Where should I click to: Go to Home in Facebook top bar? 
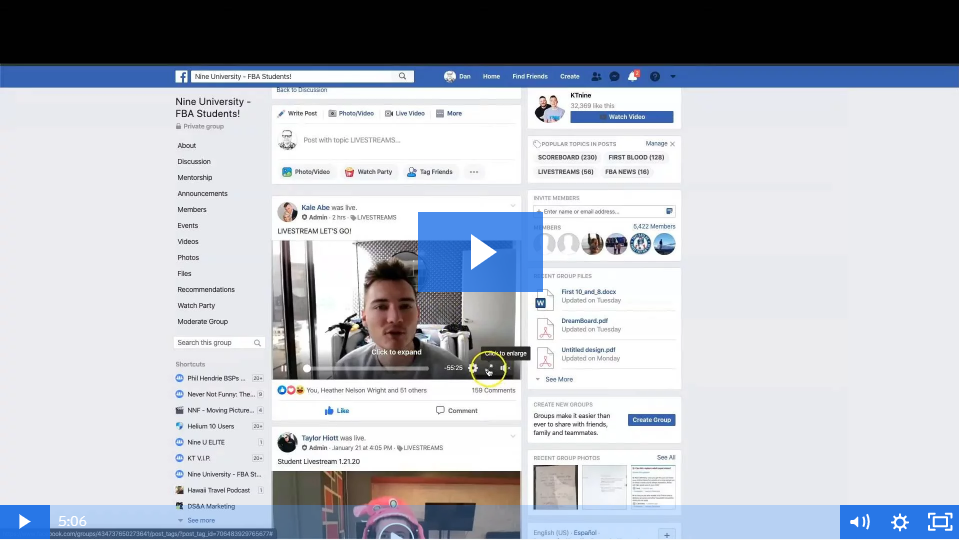[x=491, y=76]
